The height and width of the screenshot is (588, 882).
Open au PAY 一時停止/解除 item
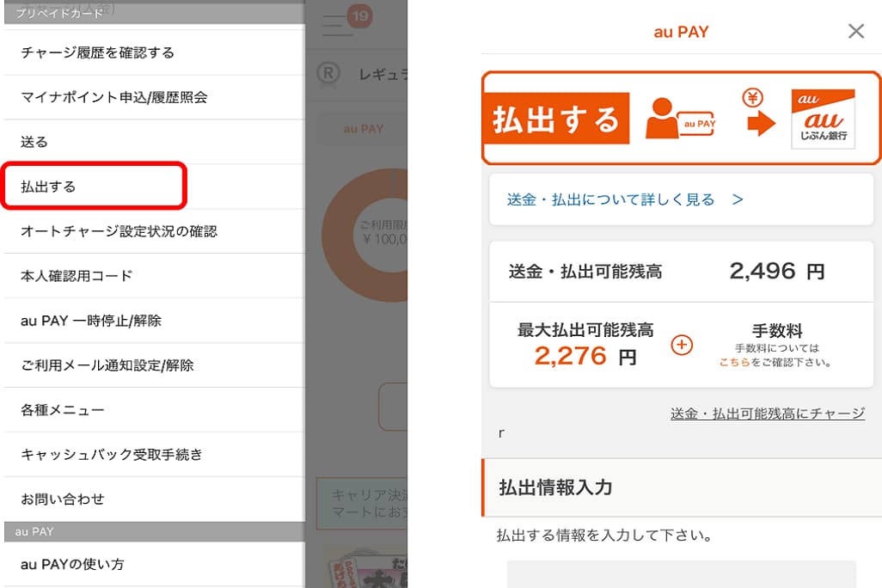coord(154,321)
